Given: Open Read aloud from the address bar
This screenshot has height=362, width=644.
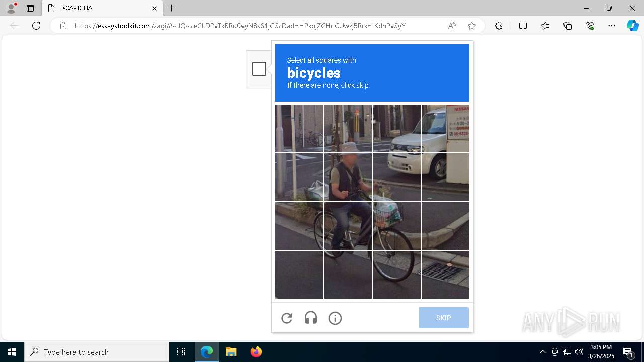Looking at the screenshot, I should coord(452,26).
